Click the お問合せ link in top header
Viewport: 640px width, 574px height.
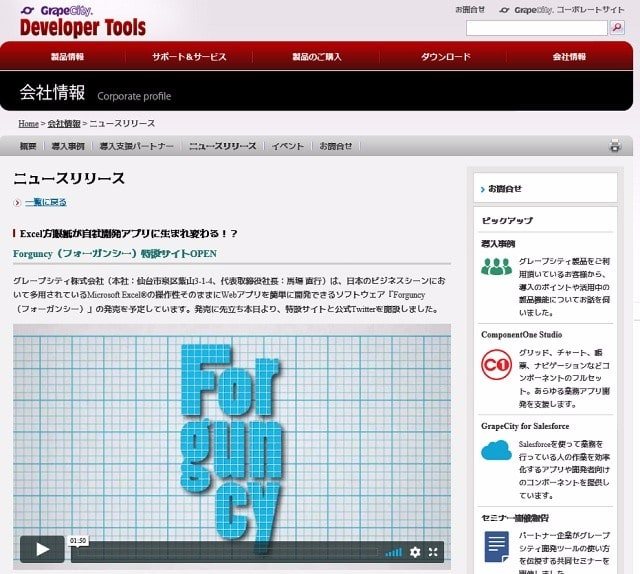[x=470, y=9]
